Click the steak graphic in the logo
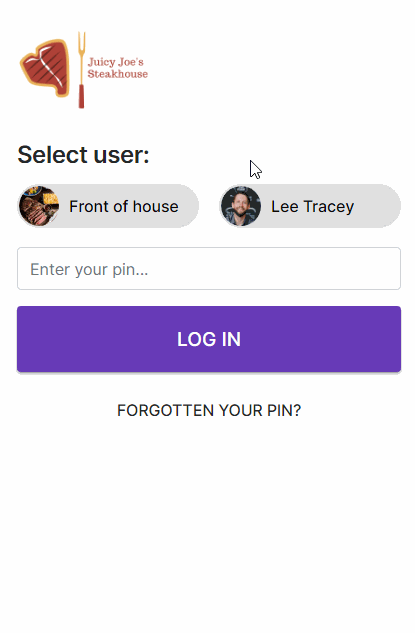 tap(45, 67)
